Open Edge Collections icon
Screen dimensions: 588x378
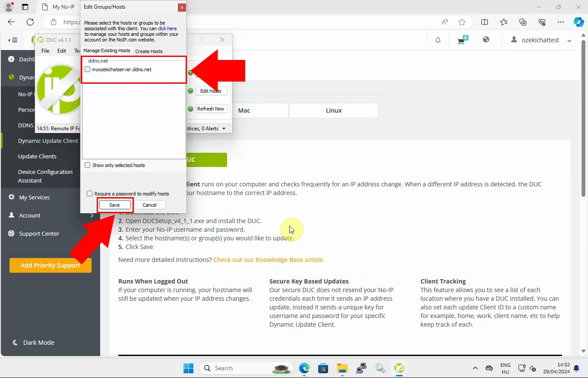tap(523, 22)
